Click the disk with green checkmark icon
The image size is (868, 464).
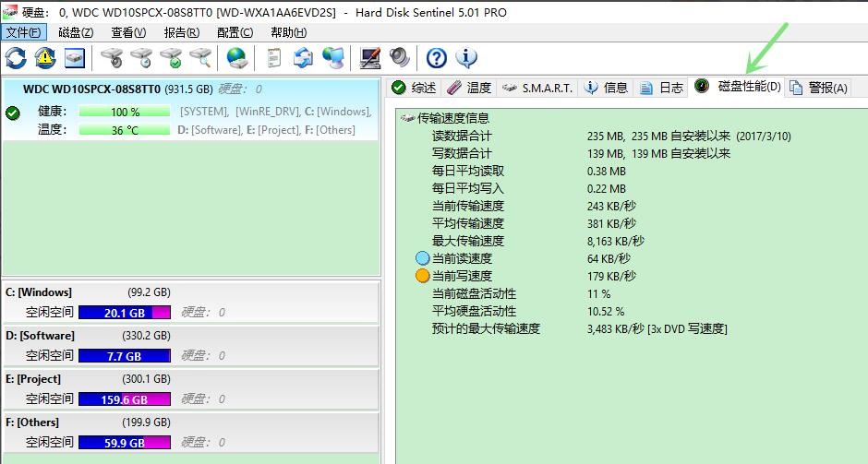pos(171,58)
